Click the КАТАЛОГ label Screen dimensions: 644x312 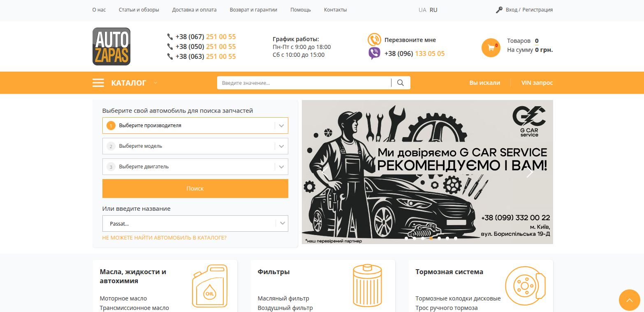point(129,83)
